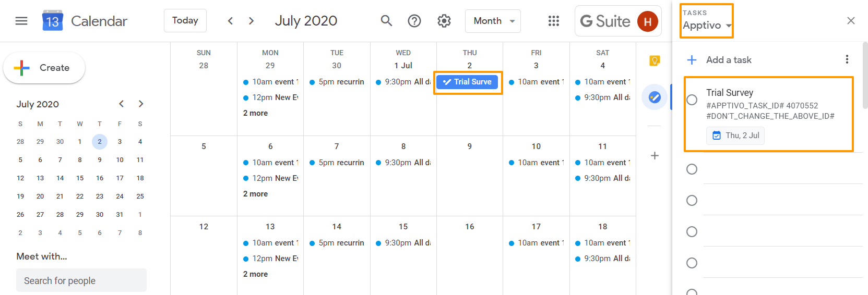Open the Help question mark icon
868x295 pixels.
pos(414,21)
